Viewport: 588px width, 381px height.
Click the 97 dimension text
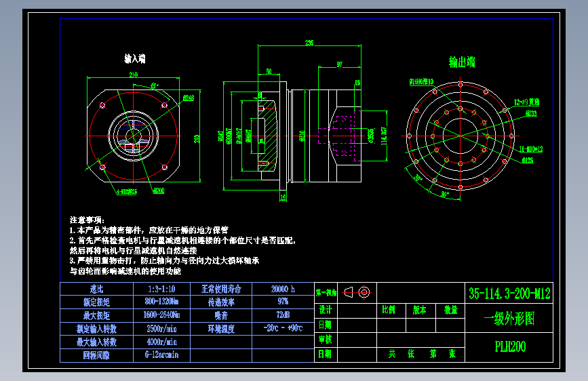(339, 64)
